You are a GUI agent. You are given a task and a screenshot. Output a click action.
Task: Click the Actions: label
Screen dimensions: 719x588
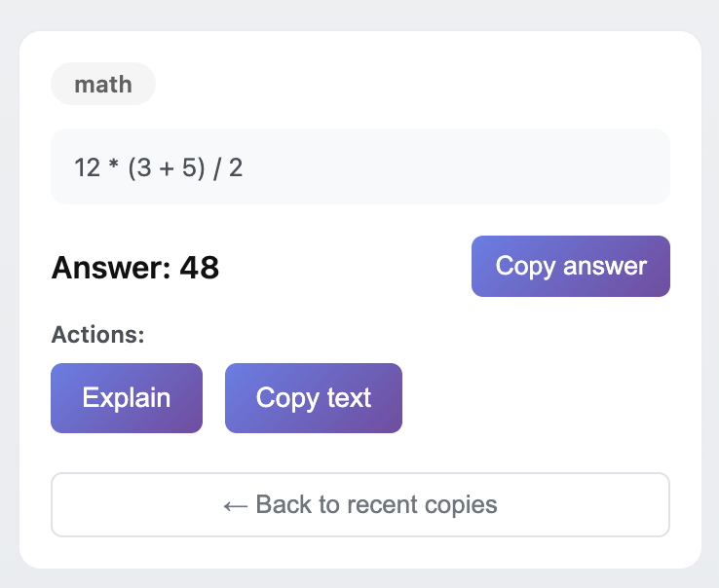pyautogui.click(x=97, y=335)
